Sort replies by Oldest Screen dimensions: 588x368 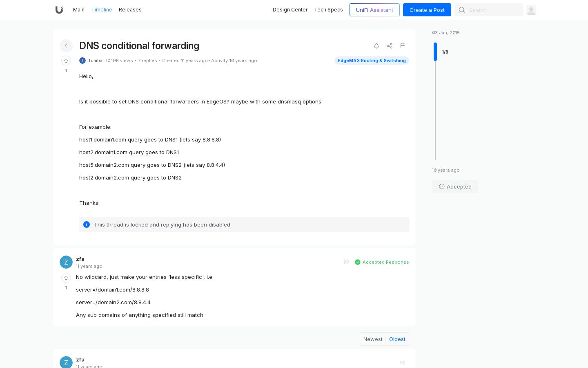(x=397, y=339)
